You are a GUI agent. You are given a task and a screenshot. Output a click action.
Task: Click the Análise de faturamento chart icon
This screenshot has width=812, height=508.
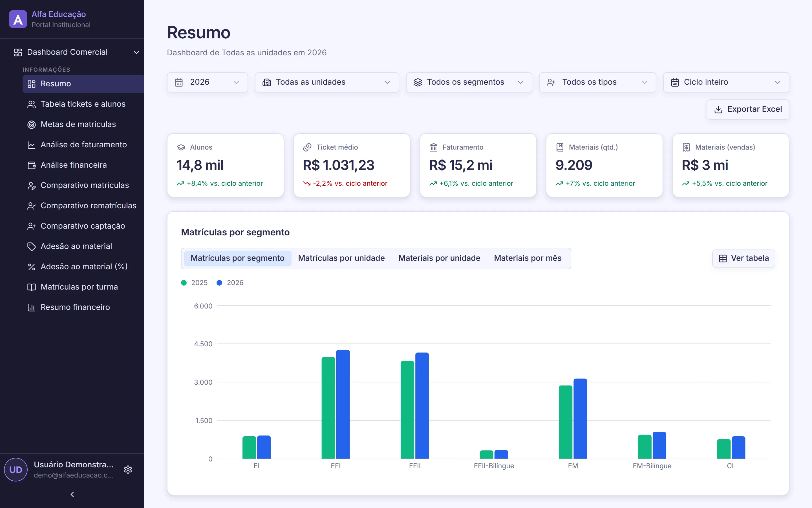pos(32,145)
